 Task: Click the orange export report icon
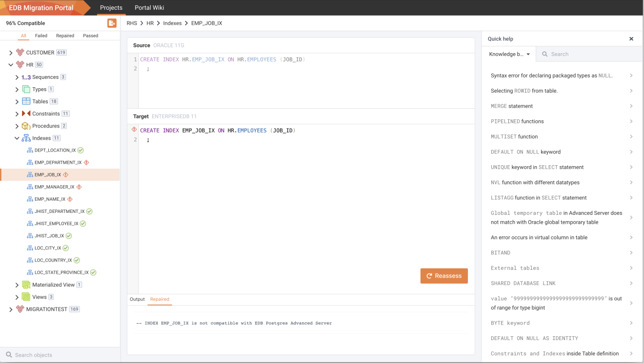click(112, 23)
